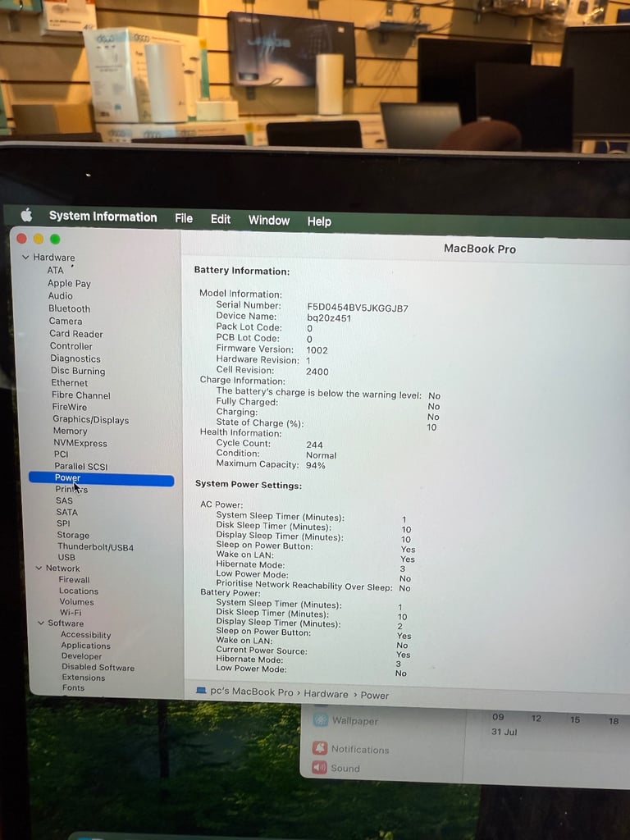Screen dimensions: 630x840
Task: Collapse the Hardware section
Action: pyautogui.click(x=25, y=257)
